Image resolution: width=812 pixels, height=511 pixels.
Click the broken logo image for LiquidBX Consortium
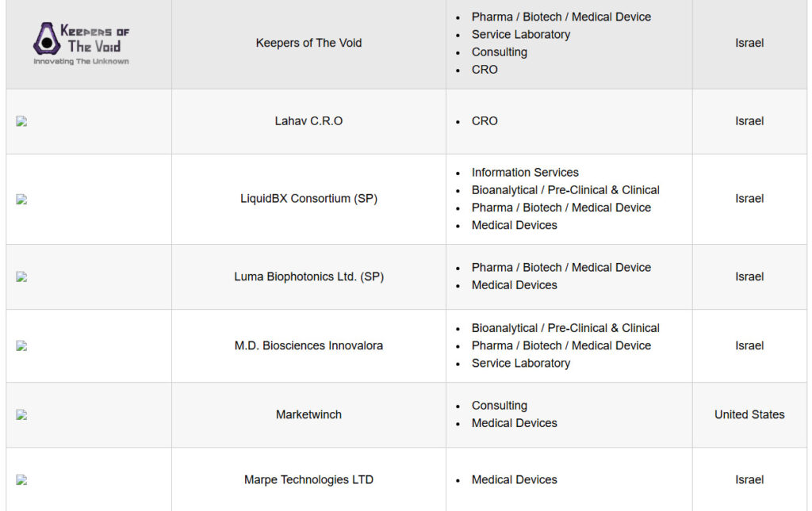(x=21, y=199)
